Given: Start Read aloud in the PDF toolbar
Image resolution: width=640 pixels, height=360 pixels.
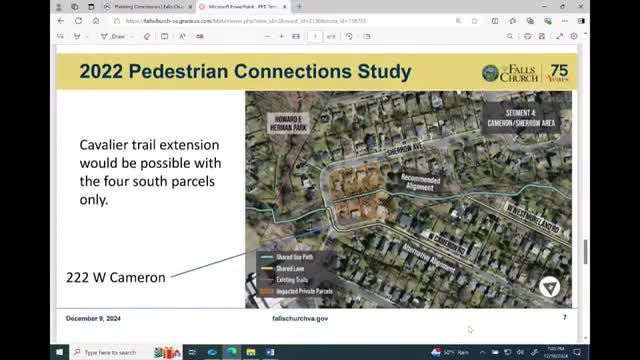Looking at the screenshot, I should (182, 36).
